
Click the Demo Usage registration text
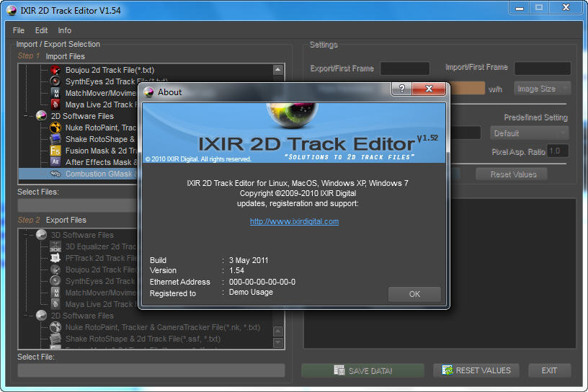pyautogui.click(x=251, y=293)
